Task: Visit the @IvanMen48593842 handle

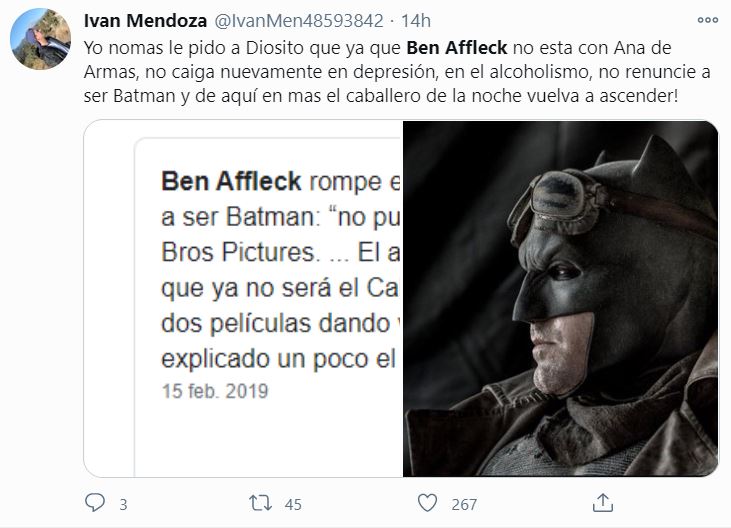Action: click(298, 21)
